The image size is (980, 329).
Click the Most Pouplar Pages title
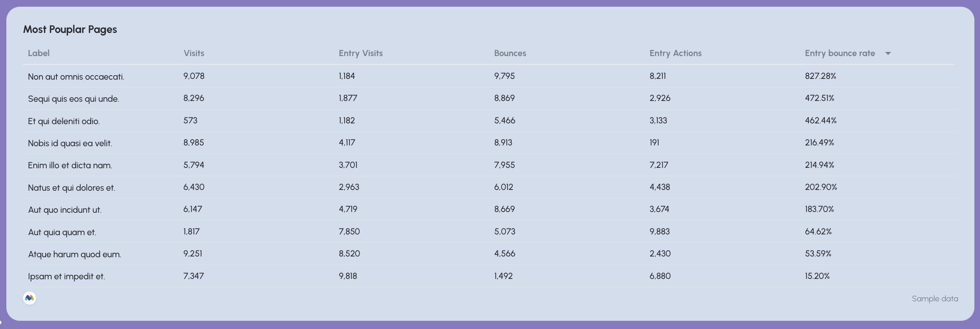coord(70,29)
